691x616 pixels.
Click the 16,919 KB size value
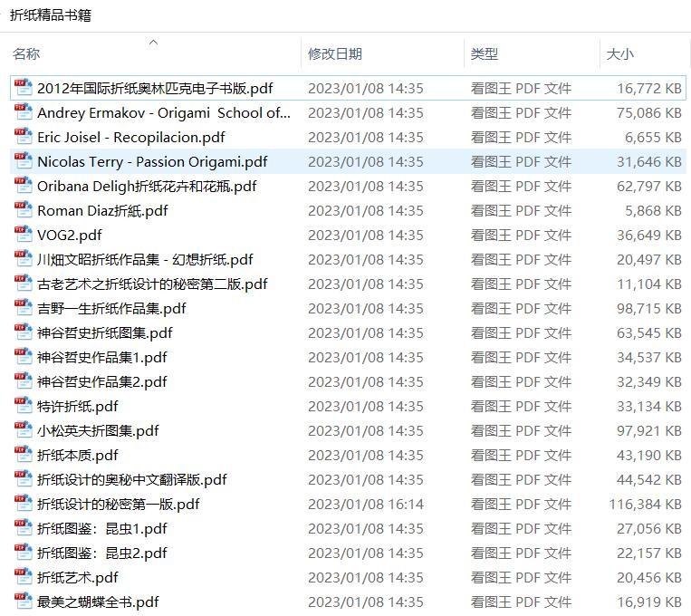point(649,602)
